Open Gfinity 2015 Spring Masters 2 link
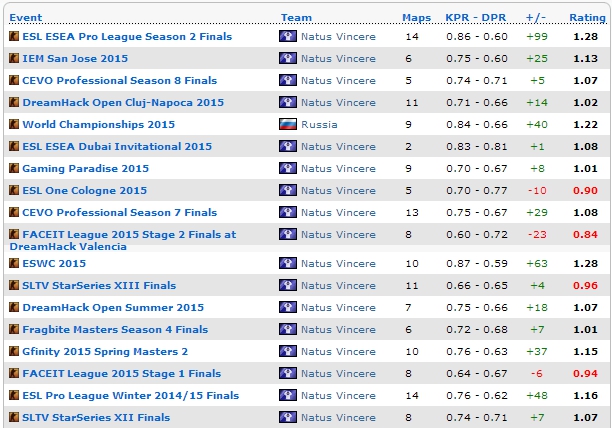 [105, 351]
